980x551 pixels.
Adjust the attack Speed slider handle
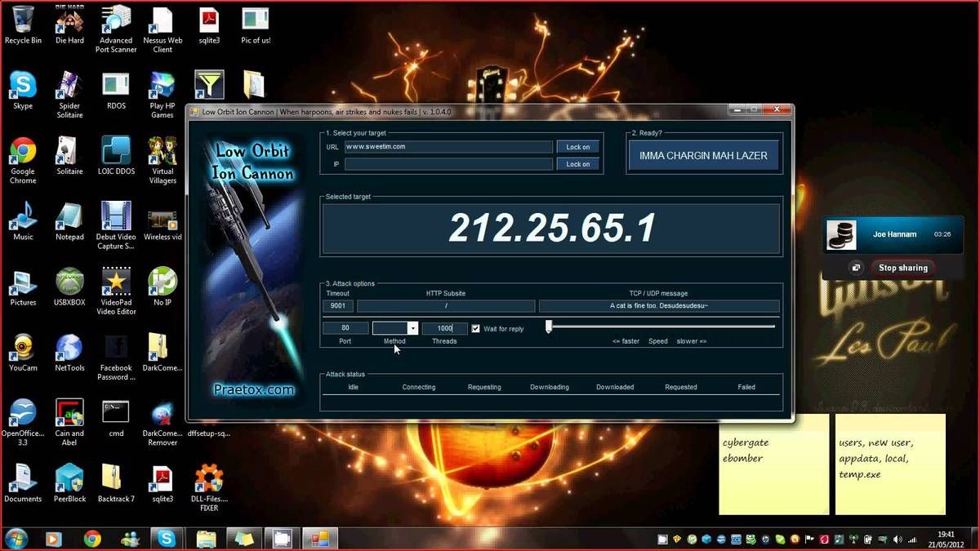(x=549, y=327)
